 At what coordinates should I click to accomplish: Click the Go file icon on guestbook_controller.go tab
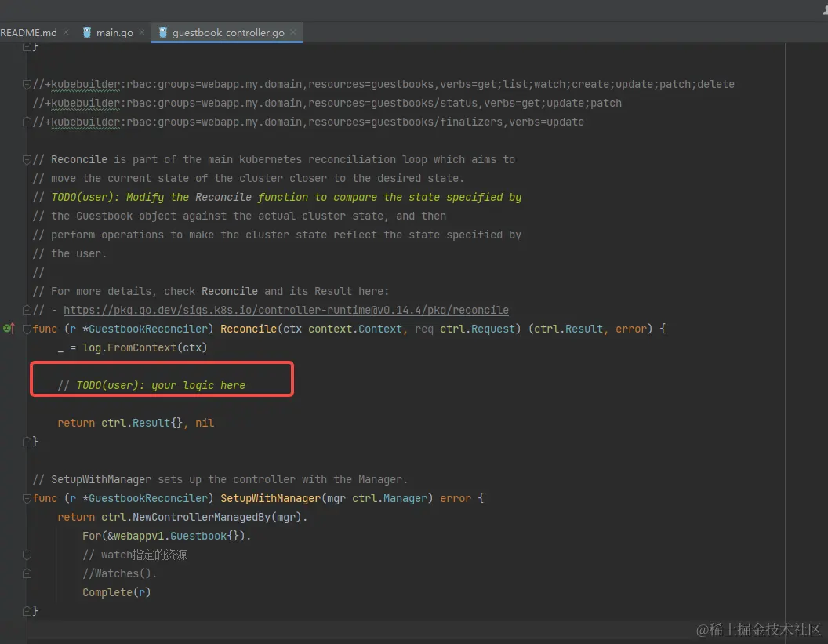coord(163,33)
